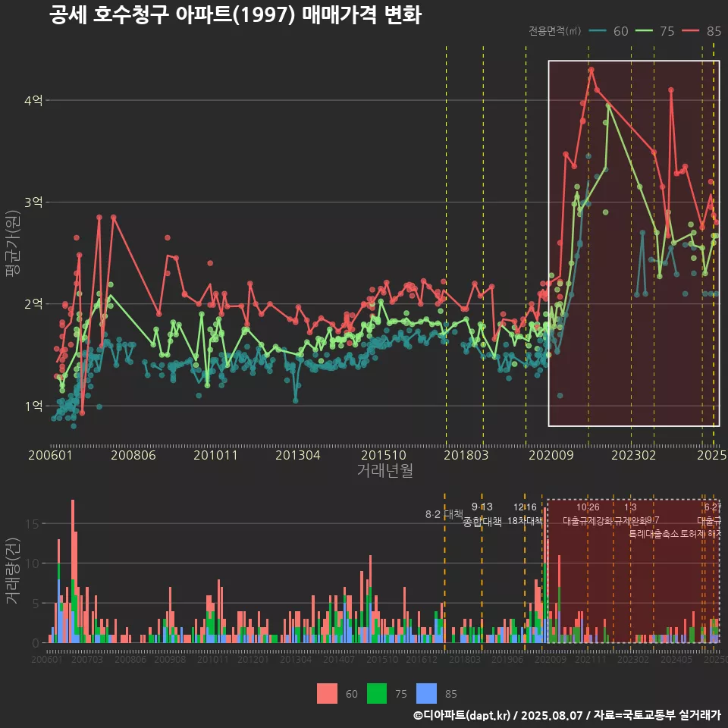Click 201304 on the price chart x-axis
The width and height of the screenshot is (728, 728).
pos(298,455)
